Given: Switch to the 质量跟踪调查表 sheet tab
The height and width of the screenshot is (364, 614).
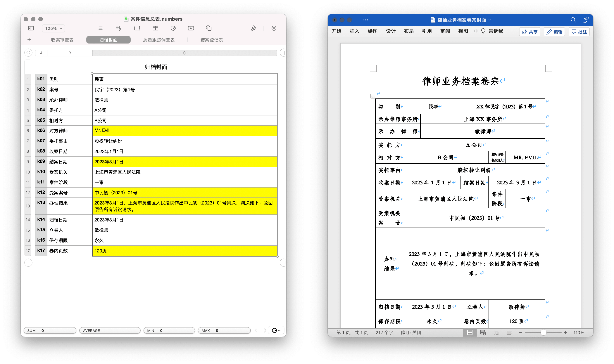Looking at the screenshot, I should click(x=159, y=40).
